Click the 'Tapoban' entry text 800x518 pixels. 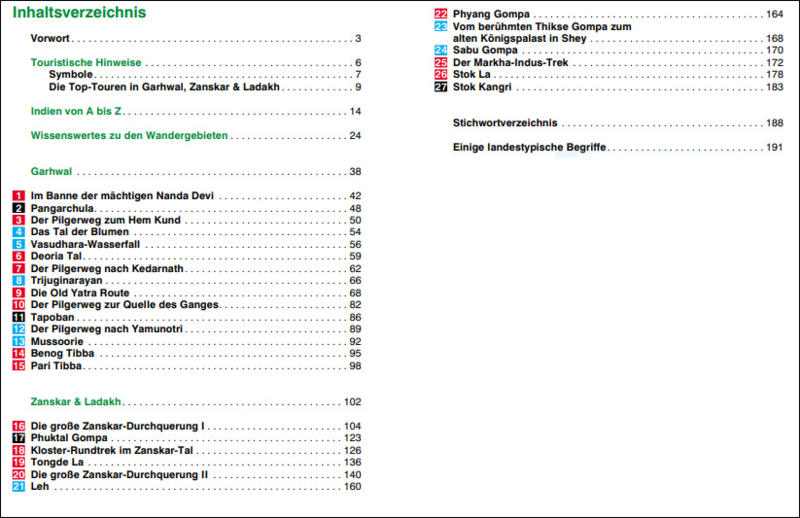coord(53,317)
